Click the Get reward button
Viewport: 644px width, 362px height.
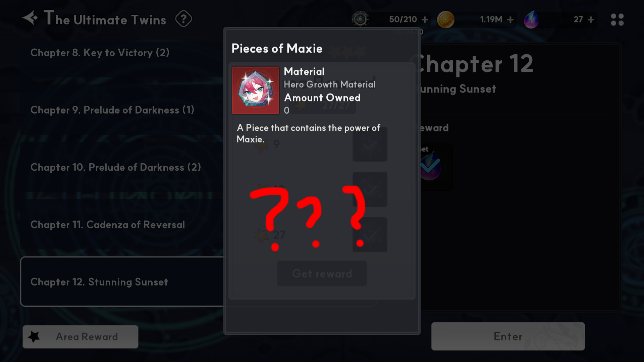pos(322,274)
